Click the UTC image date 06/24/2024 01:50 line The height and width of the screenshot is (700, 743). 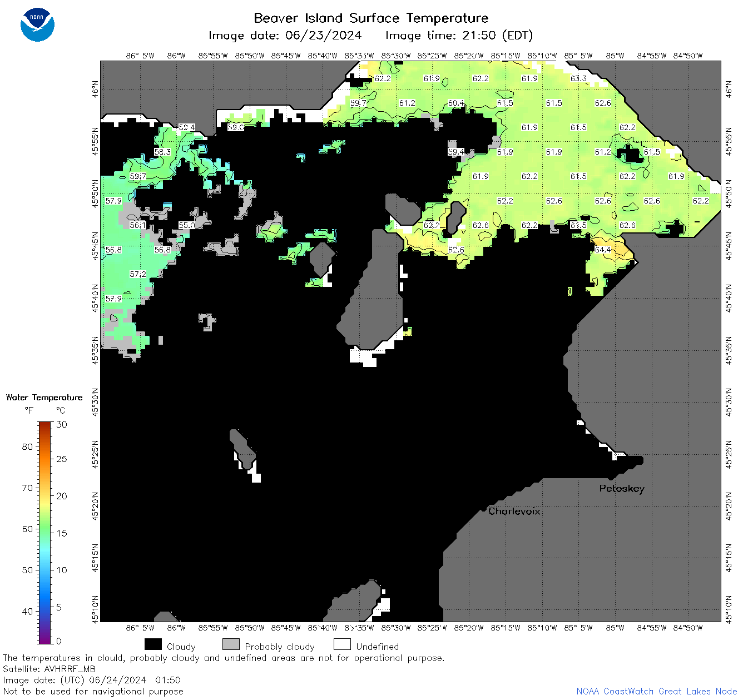coord(92,680)
